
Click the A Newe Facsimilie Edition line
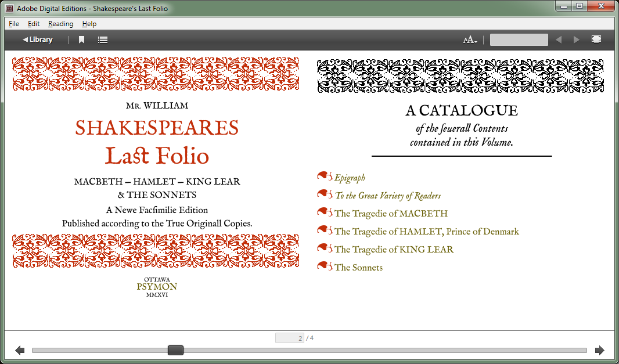(x=157, y=210)
